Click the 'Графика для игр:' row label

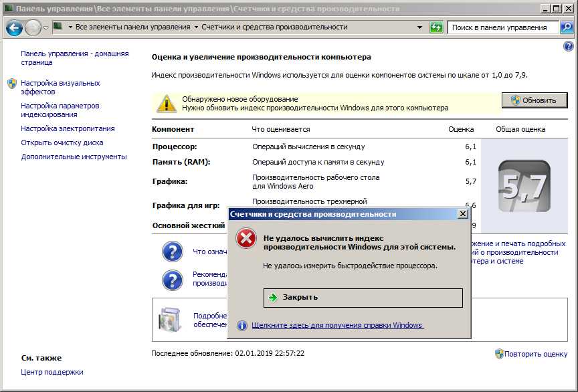click(186, 205)
